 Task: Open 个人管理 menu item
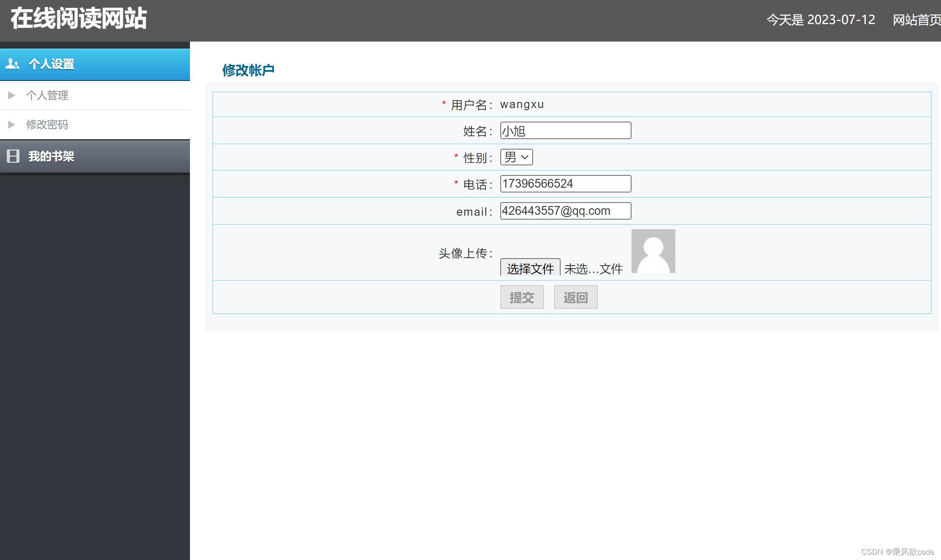tap(47, 95)
